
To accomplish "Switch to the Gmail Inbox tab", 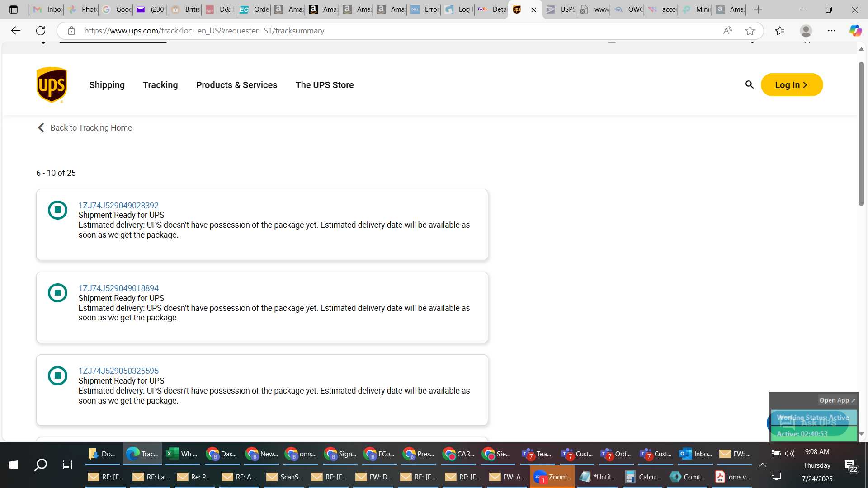I will (47, 9).
